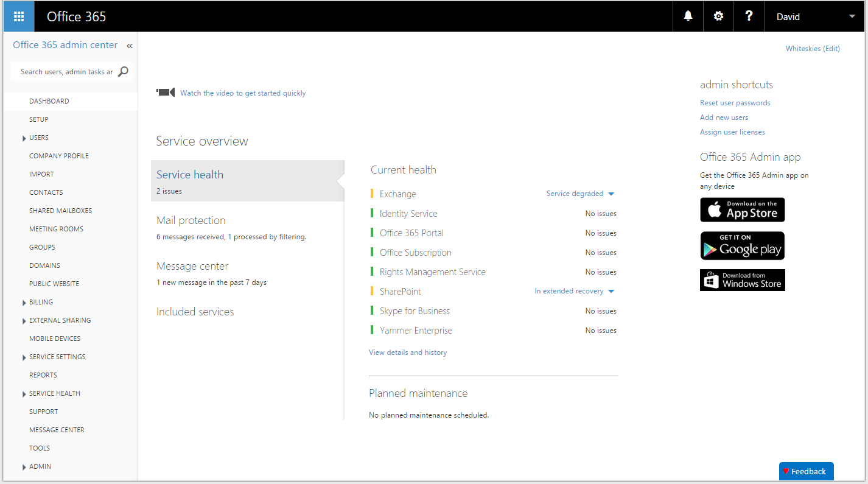Viewport: 868px width, 484px height.
Task: Open the notifications bell
Action: (688, 16)
